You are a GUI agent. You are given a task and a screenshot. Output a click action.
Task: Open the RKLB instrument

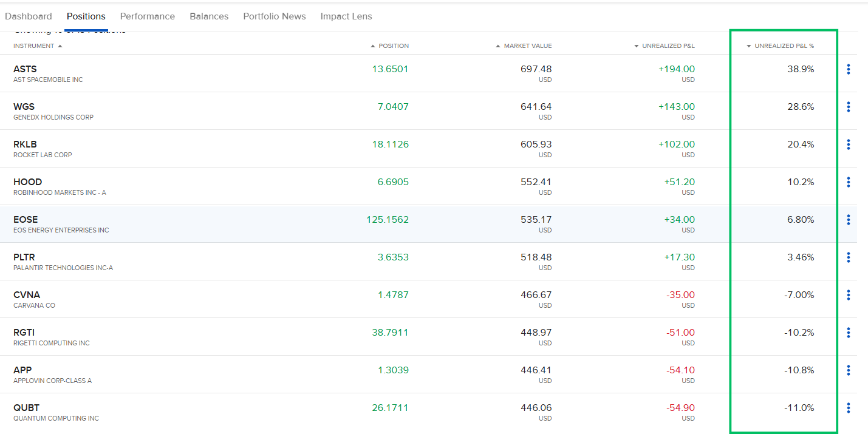25,144
